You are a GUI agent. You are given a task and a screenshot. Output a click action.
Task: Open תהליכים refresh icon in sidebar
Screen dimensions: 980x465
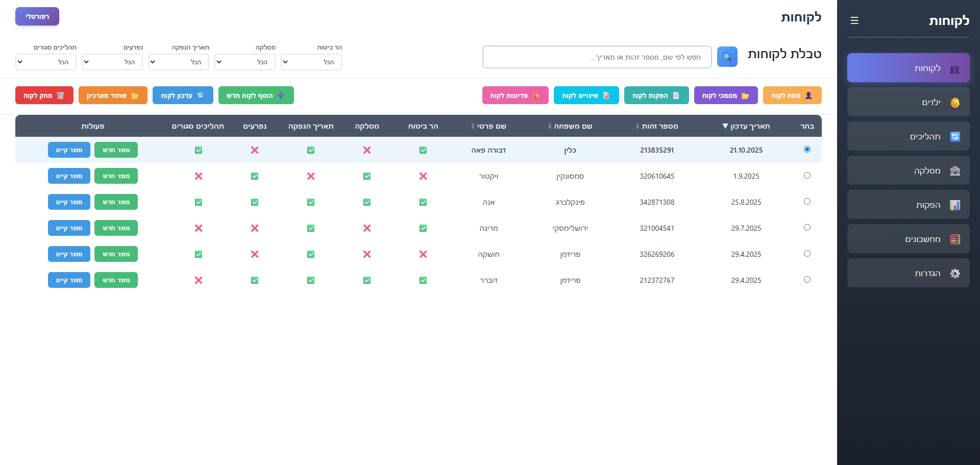point(955,137)
